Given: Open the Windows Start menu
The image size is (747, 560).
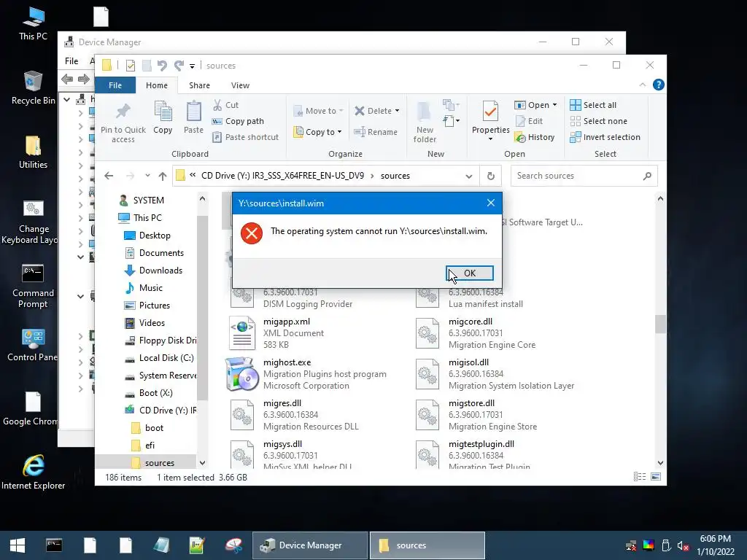Looking at the screenshot, I should coord(18,545).
